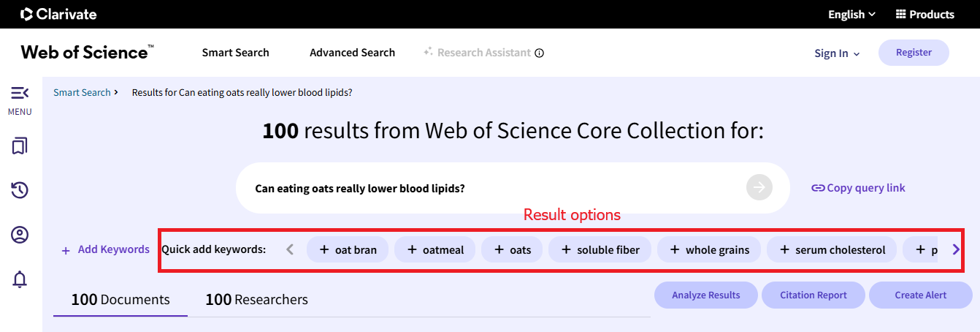Click the Register button
The image size is (980, 332).
[x=914, y=53]
